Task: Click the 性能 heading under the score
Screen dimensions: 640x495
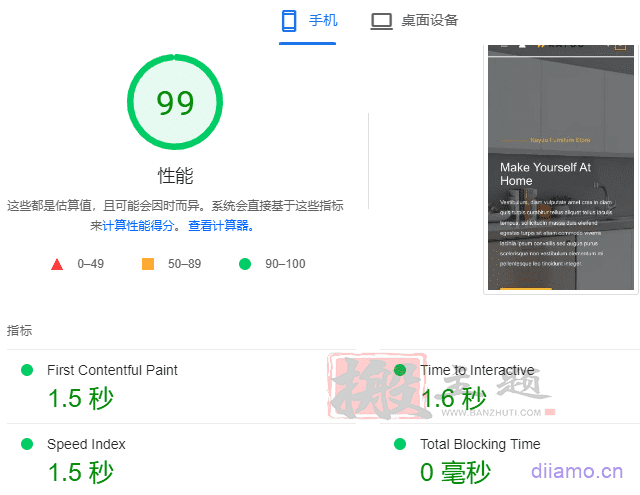Action: (176, 176)
